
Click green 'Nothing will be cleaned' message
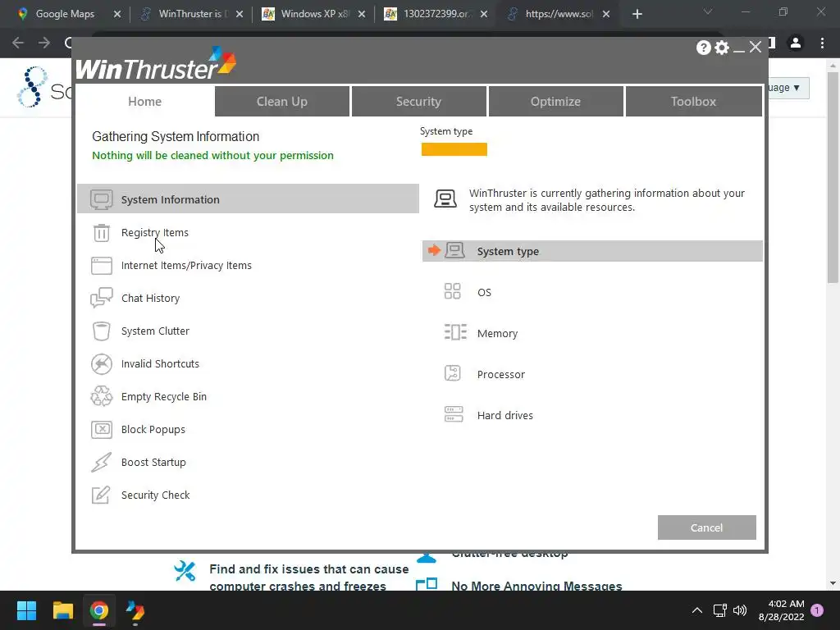pyautogui.click(x=212, y=155)
